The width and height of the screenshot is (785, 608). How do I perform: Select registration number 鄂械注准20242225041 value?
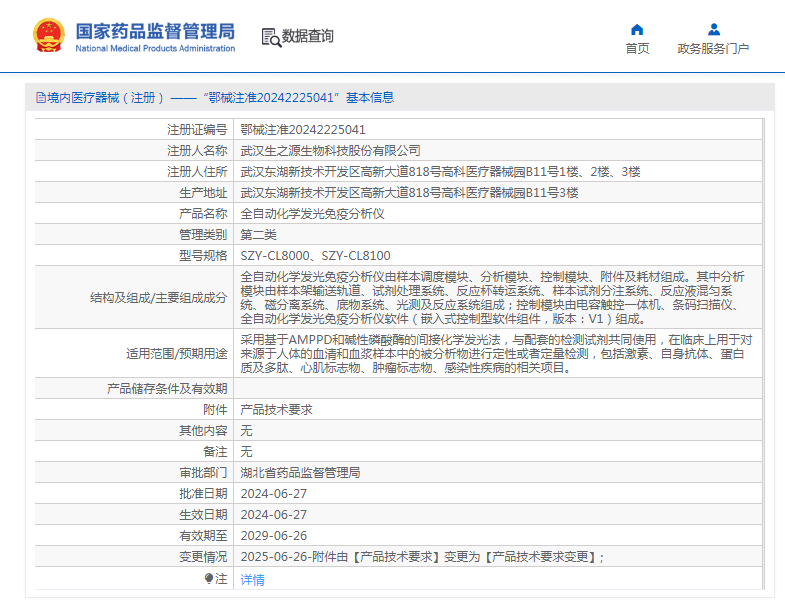point(303,130)
